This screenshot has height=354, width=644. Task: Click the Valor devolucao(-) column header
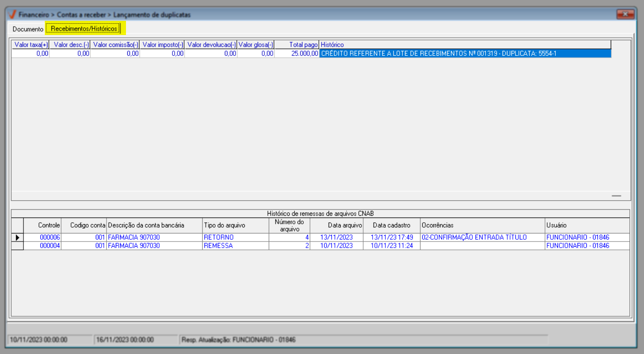pos(211,45)
